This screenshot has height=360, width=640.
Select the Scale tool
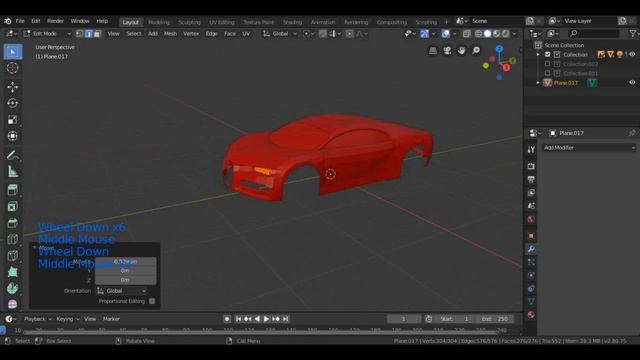pos(13,120)
